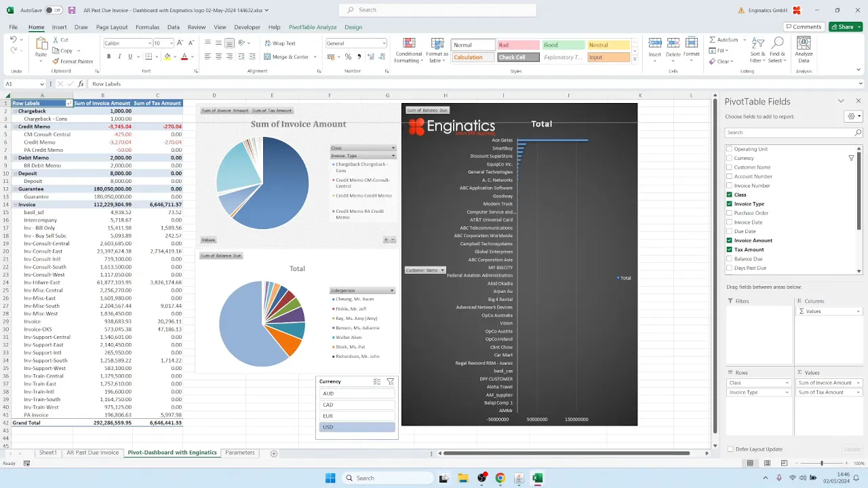
Task: Open Excel from the Windows taskbar
Action: (537, 478)
